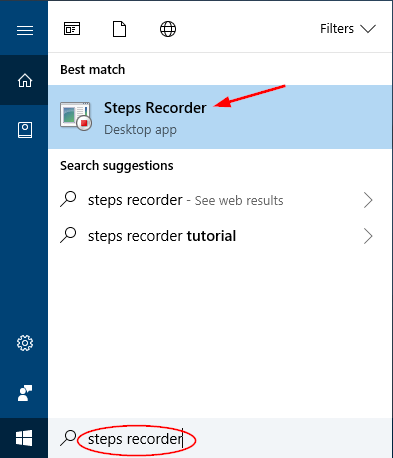Click the Windows Start button

[x=24, y=438]
